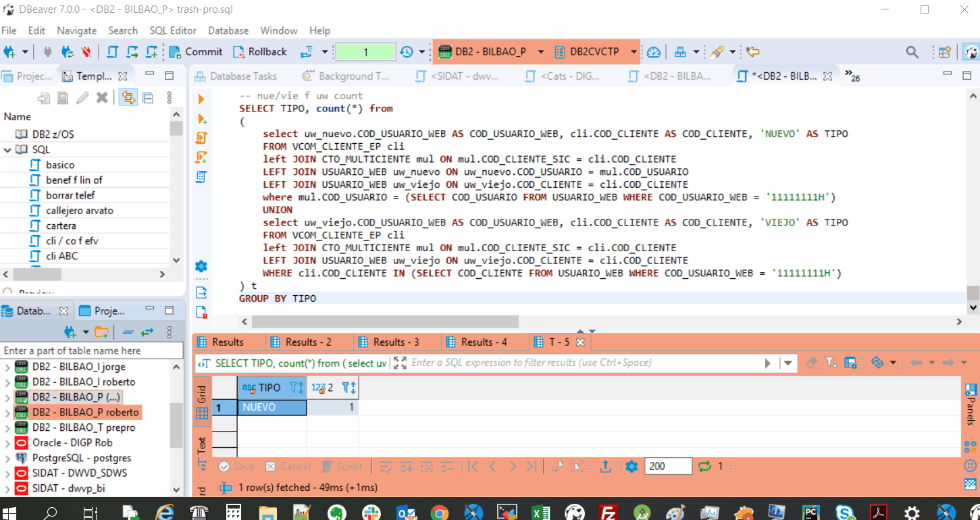Click the explain execution plan icon in the gutter
The height and width of the screenshot is (520, 980).
click(201, 177)
